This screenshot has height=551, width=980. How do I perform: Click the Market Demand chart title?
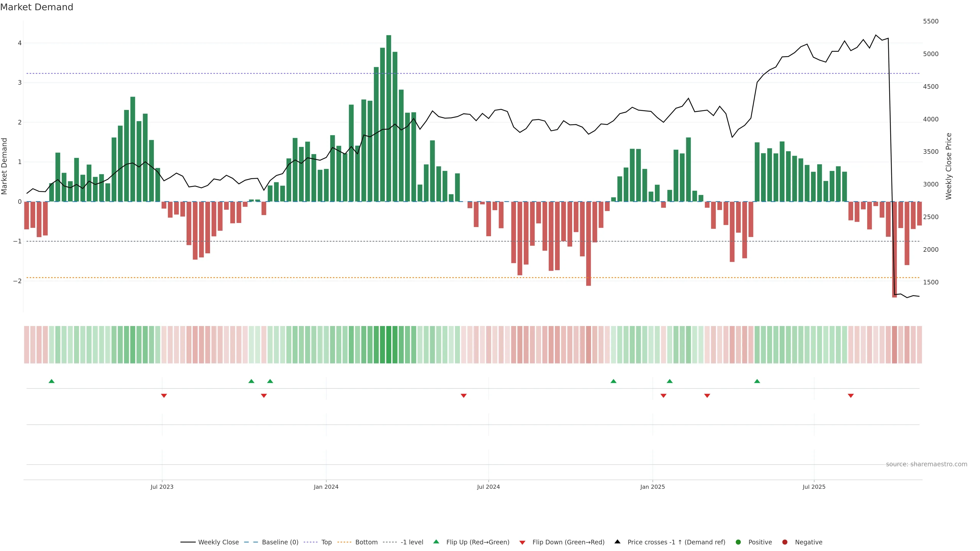click(x=36, y=7)
